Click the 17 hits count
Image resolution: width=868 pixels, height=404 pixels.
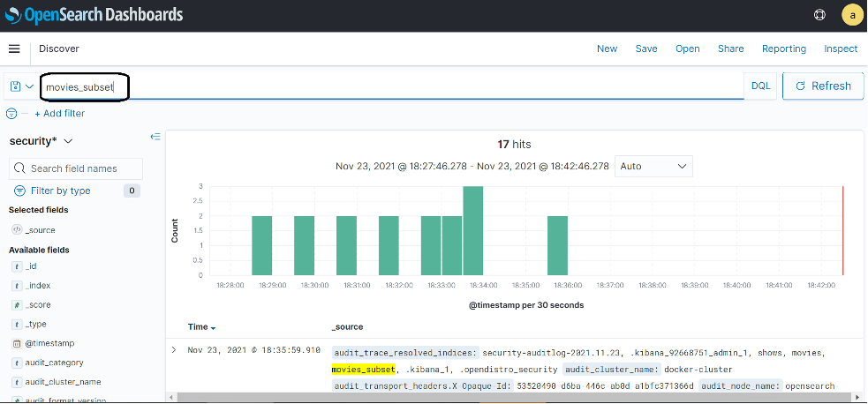click(514, 145)
